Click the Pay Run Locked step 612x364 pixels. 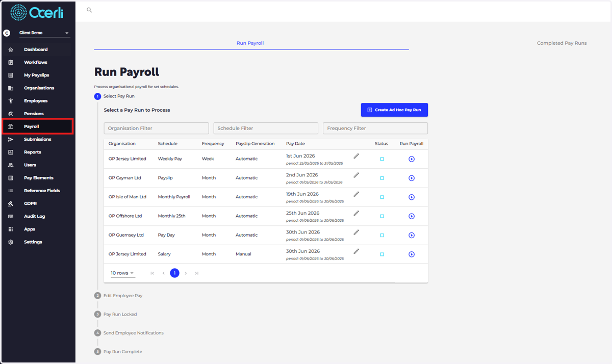click(116, 315)
